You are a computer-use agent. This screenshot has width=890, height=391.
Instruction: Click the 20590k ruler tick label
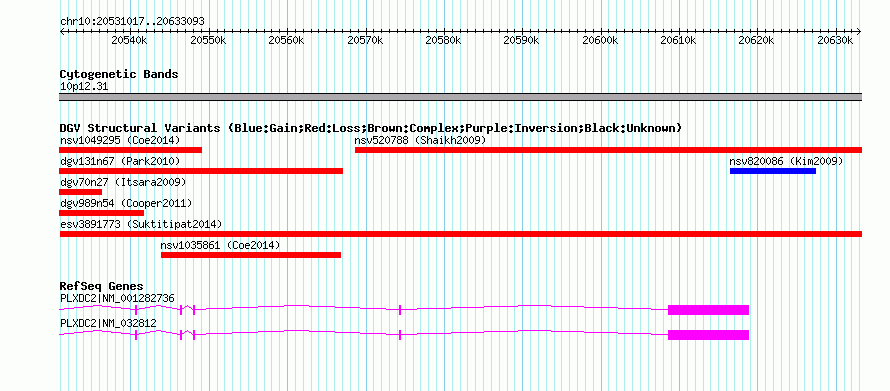(522, 40)
